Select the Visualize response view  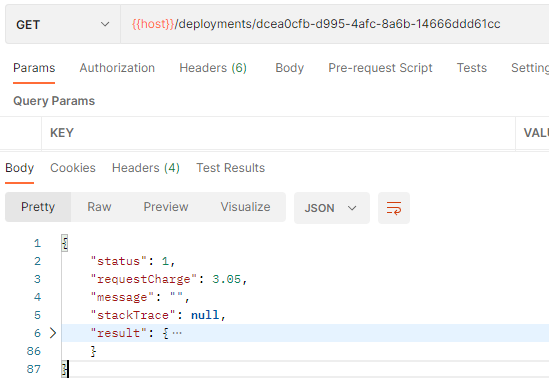click(x=245, y=207)
